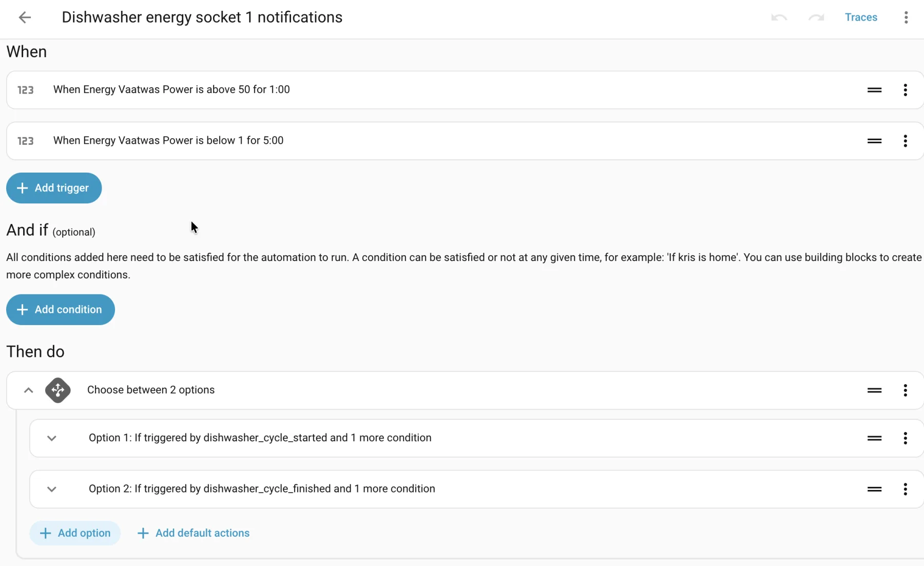Click Add default actions
Screen dimensions: 924x566
coord(194,533)
